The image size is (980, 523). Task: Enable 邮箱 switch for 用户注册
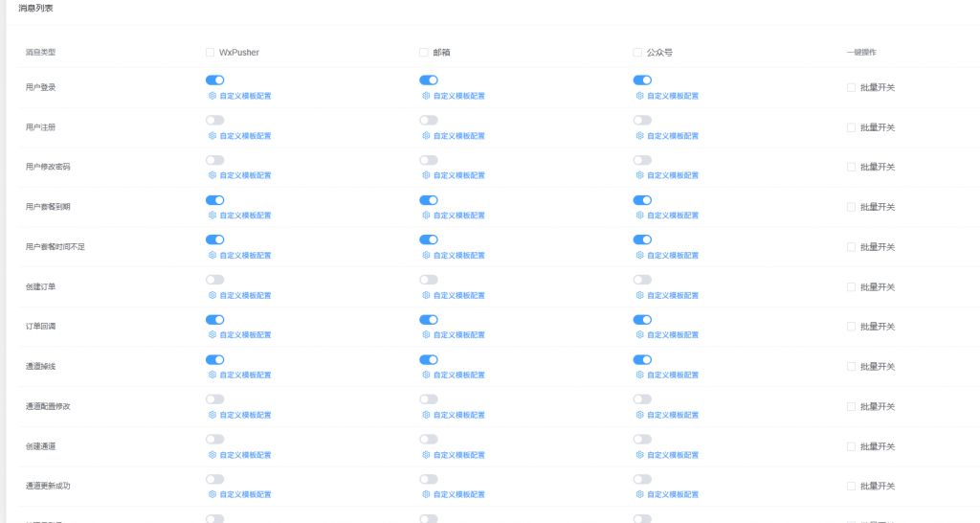(429, 121)
